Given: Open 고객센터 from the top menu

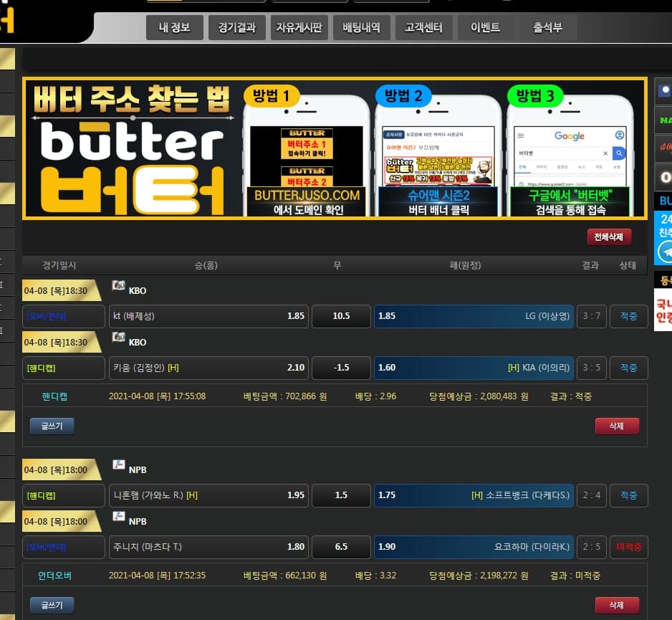Looking at the screenshot, I should click(x=423, y=29).
